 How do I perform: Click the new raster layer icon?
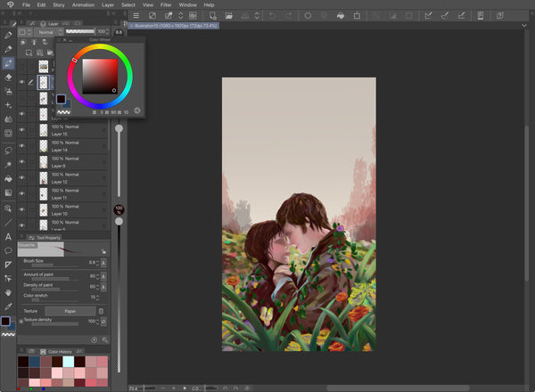tap(29, 53)
